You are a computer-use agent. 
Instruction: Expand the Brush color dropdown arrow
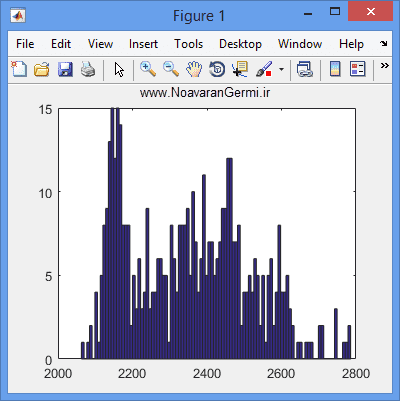coord(281,70)
